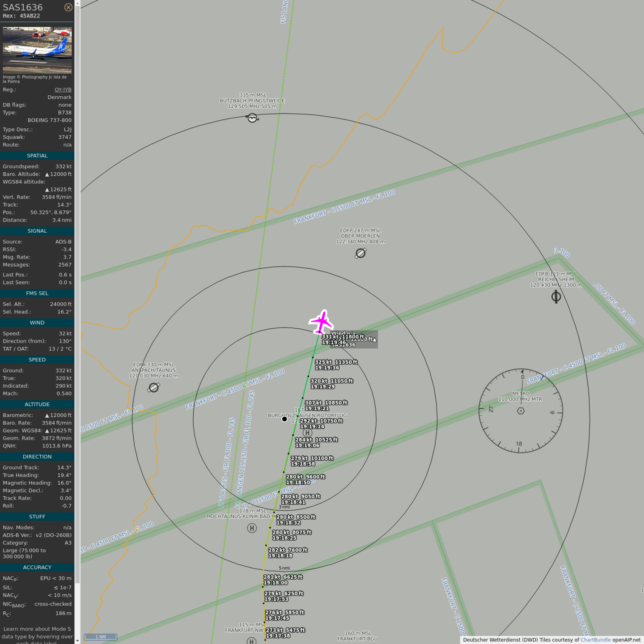The height and width of the screenshot is (644, 644).
Task: Click the magenta SAS1636 aircraft icon
Action: (x=321, y=322)
